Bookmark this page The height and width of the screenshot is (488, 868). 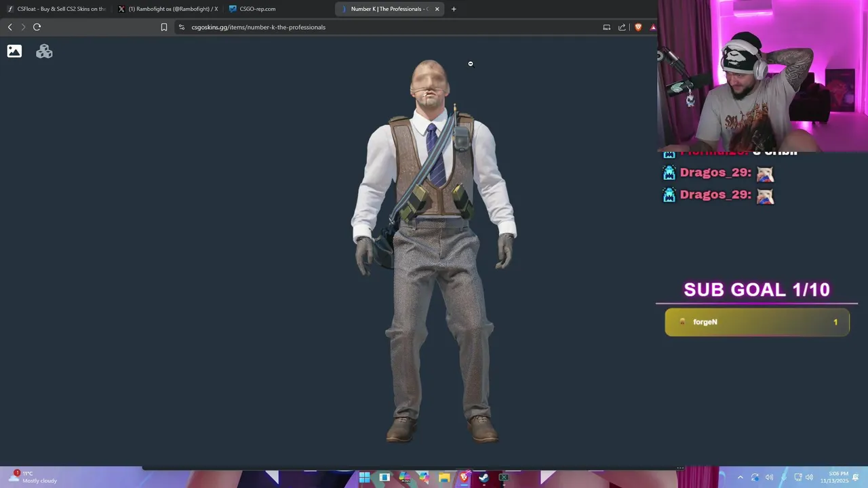(x=164, y=27)
